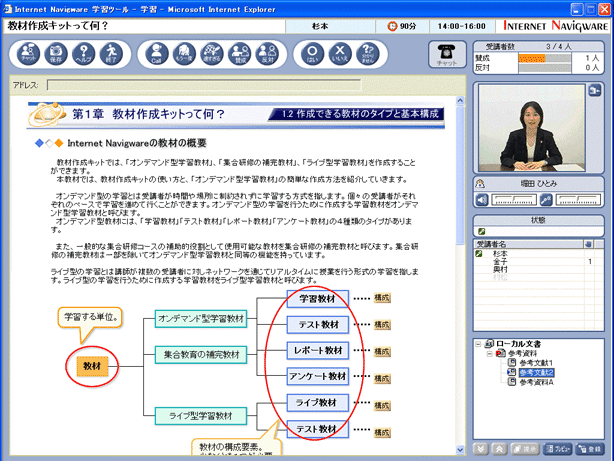Click the orange 教材 box
The image size is (614, 461).
[x=92, y=366]
